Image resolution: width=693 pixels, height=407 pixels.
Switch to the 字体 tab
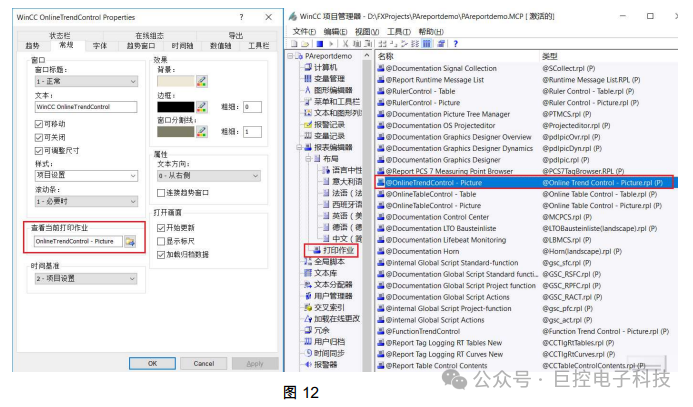pos(100,46)
